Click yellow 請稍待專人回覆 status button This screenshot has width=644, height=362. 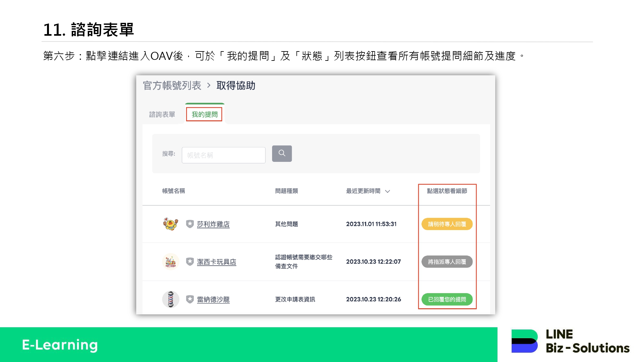447,224
